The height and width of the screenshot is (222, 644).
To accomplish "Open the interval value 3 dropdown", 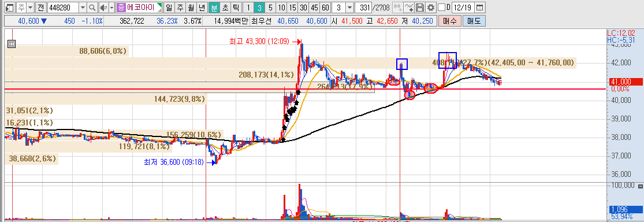I will (349, 8).
